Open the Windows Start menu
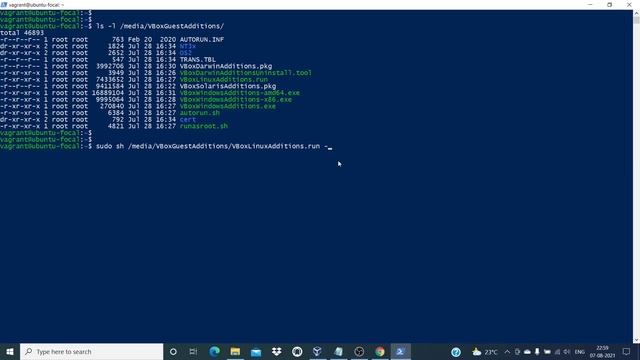Screen dimensions: 640x360 tap(10, 351)
